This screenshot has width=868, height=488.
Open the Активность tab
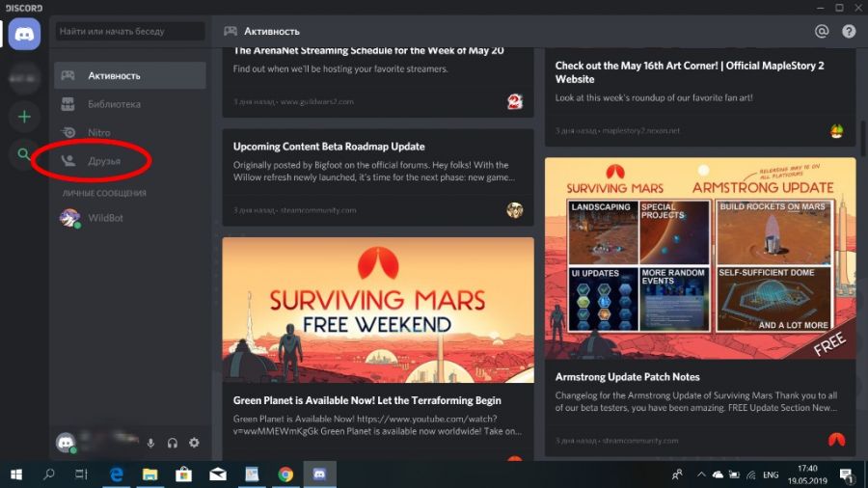(x=129, y=75)
